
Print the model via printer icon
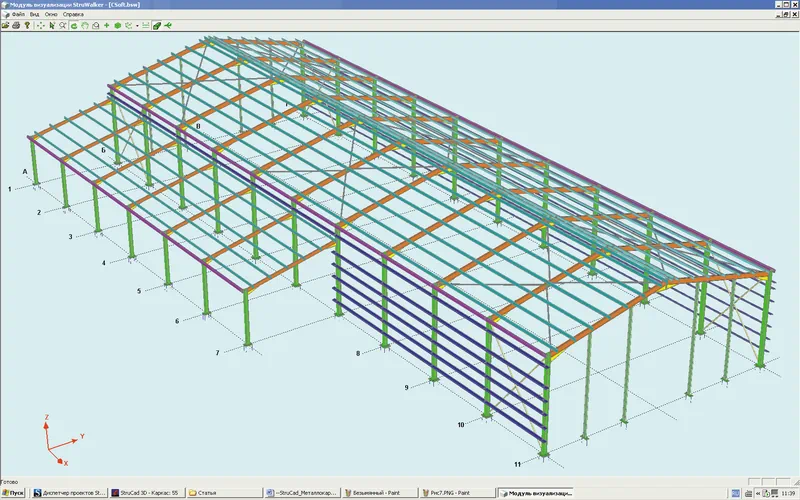pyautogui.click(x=16, y=25)
